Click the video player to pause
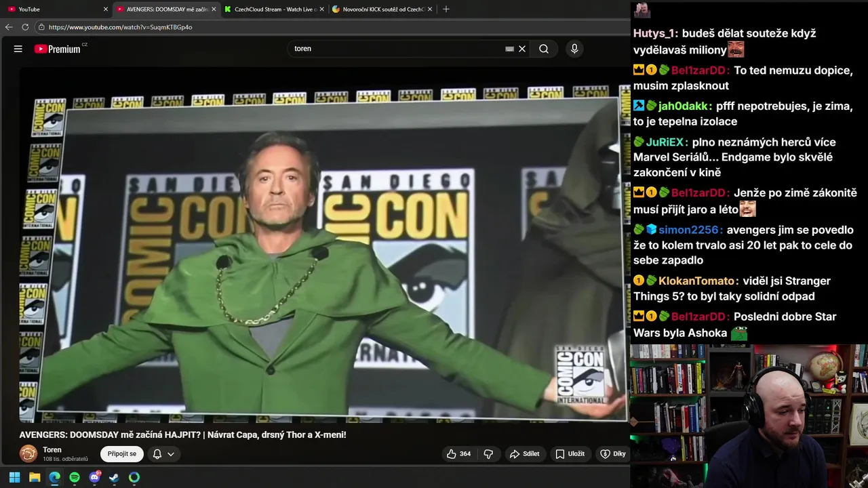 [x=324, y=245]
